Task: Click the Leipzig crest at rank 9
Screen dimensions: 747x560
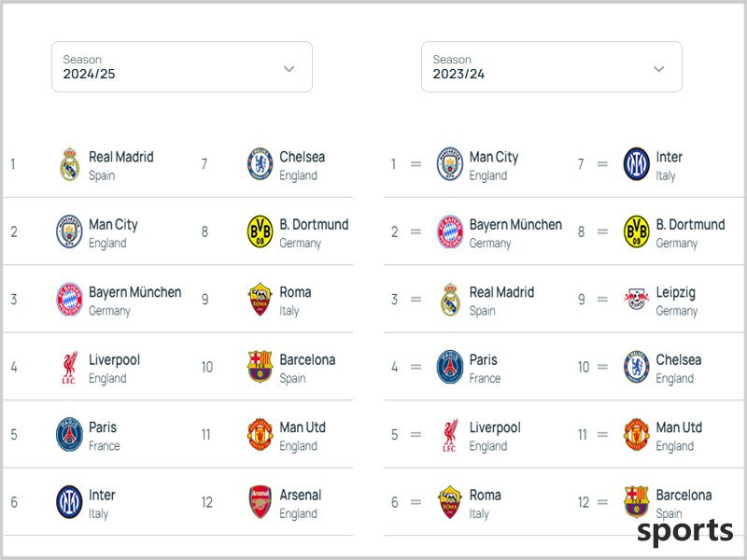Action: 637,299
